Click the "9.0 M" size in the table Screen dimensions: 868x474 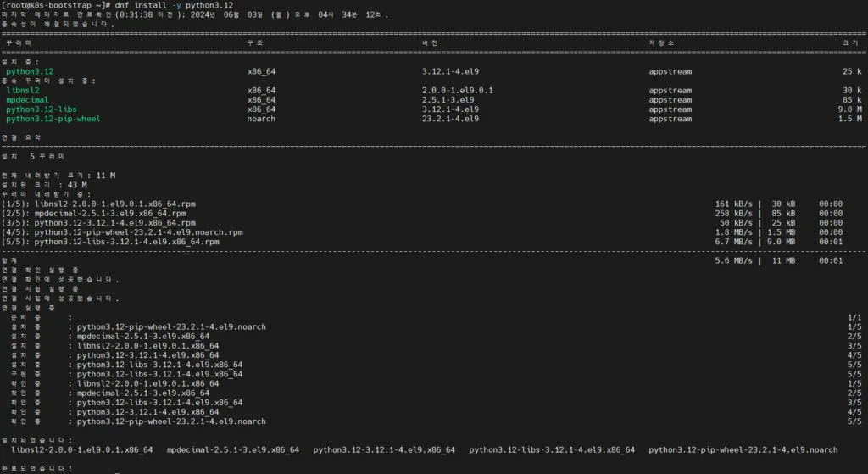coord(849,109)
